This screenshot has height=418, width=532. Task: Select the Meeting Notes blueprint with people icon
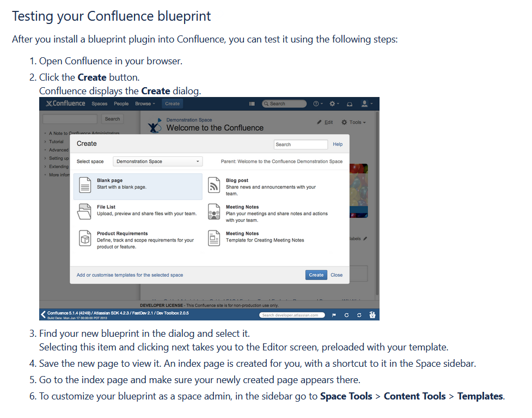click(214, 211)
